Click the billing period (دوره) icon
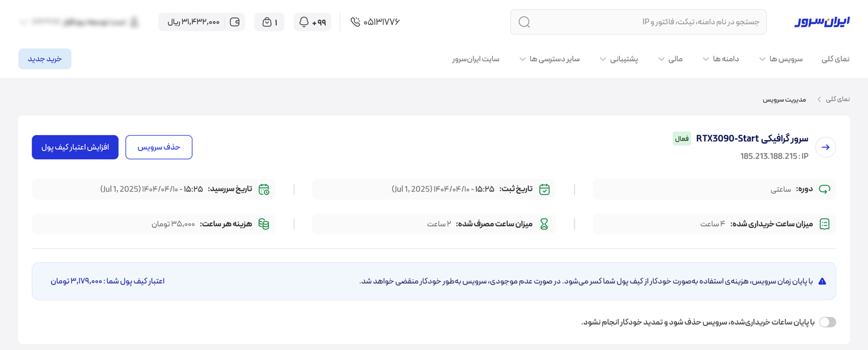 [x=825, y=189]
